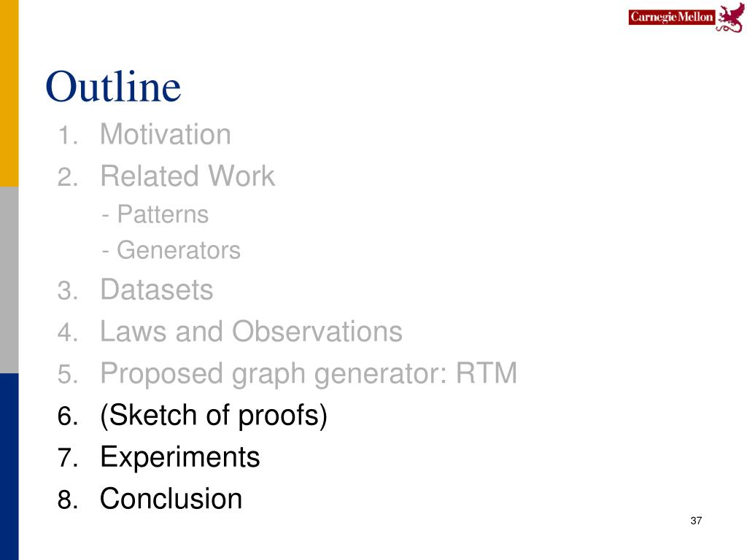Click the navy blue sidebar block

(9, 467)
